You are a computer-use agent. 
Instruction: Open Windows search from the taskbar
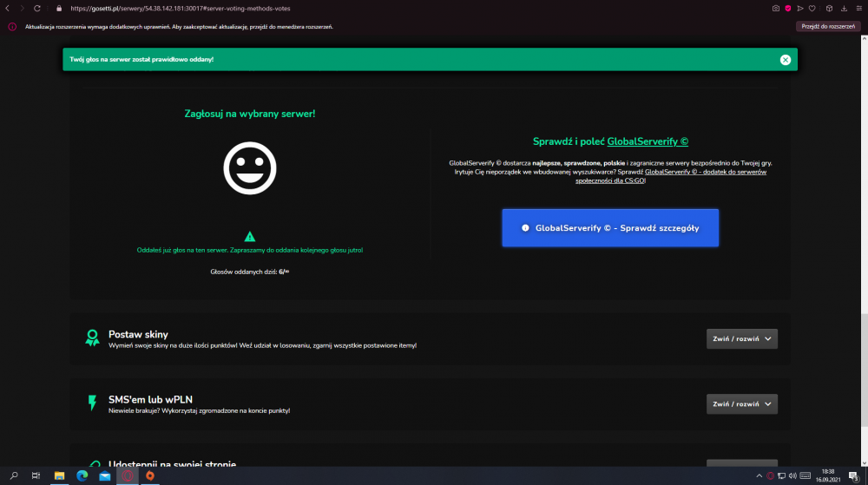(14, 475)
